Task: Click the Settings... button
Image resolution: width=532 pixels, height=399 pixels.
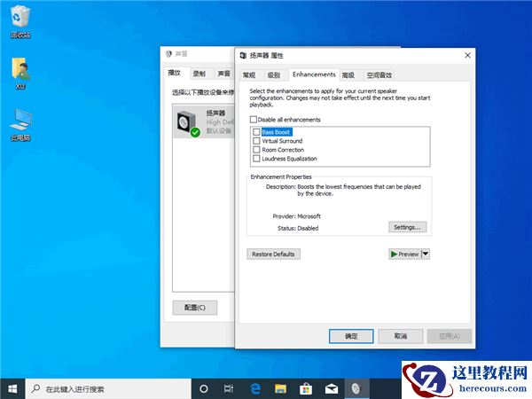Action: (407, 227)
